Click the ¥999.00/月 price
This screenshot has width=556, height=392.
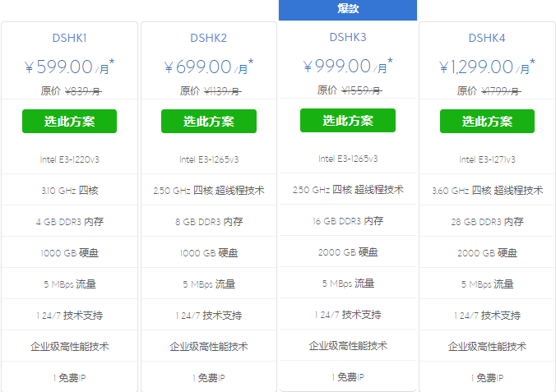click(348, 66)
